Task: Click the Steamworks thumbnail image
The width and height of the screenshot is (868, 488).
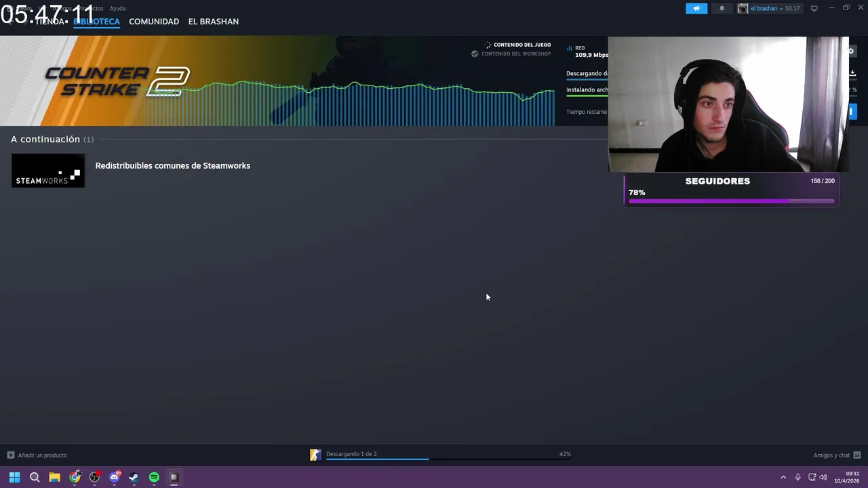Action: (47, 170)
